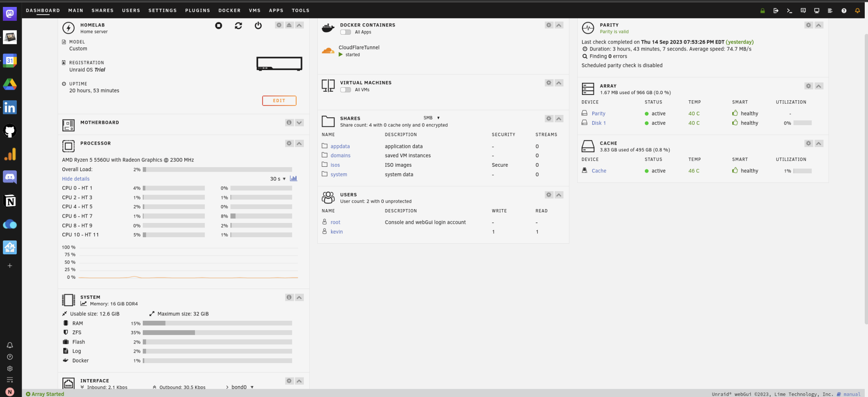Click the Motherboard info icon

click(289, 123)
